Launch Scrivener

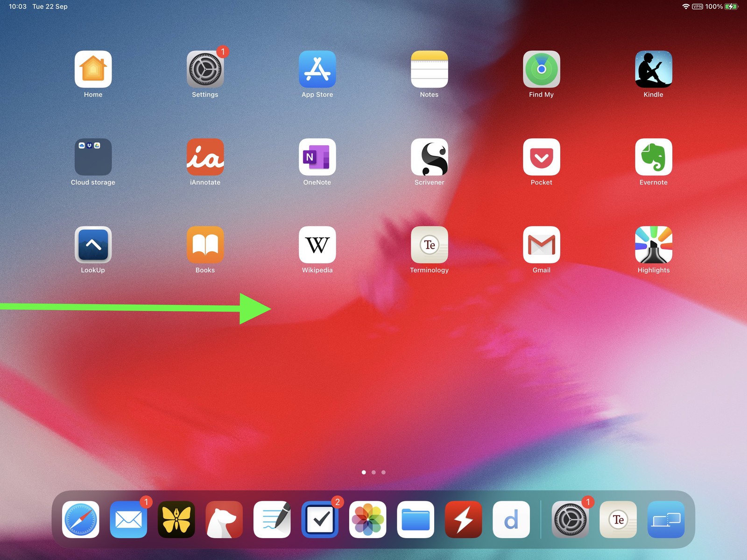pos(429,157)
